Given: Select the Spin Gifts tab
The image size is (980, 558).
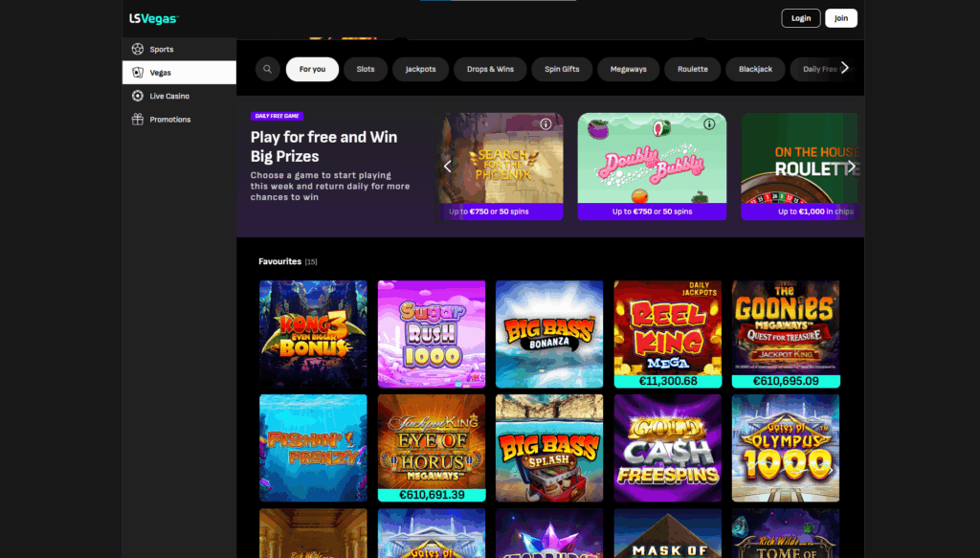Looking at the screenshot, I should point(562,69).
